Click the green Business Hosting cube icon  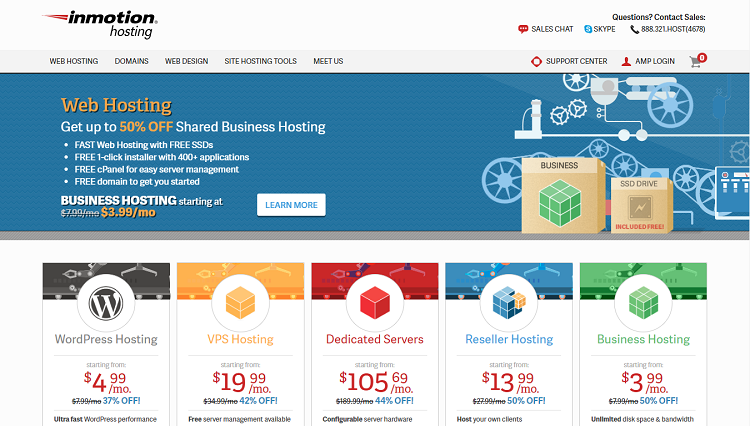coord(643,302)
